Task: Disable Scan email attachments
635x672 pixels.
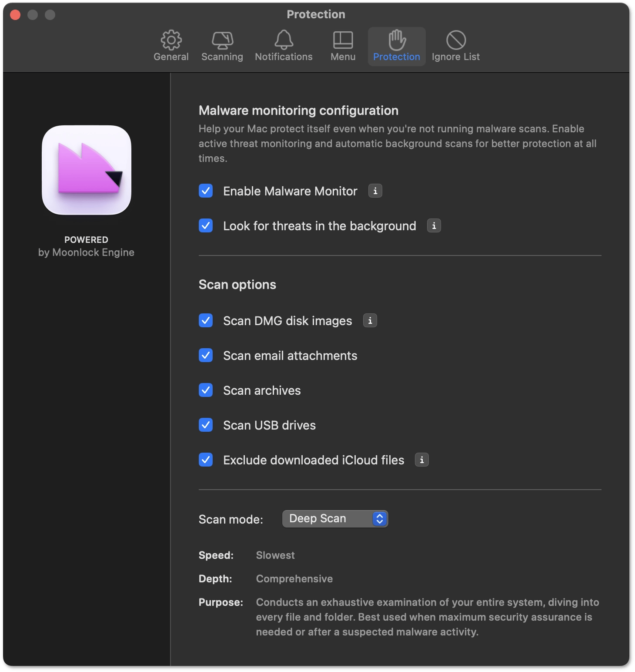Action: click(206, 355)
